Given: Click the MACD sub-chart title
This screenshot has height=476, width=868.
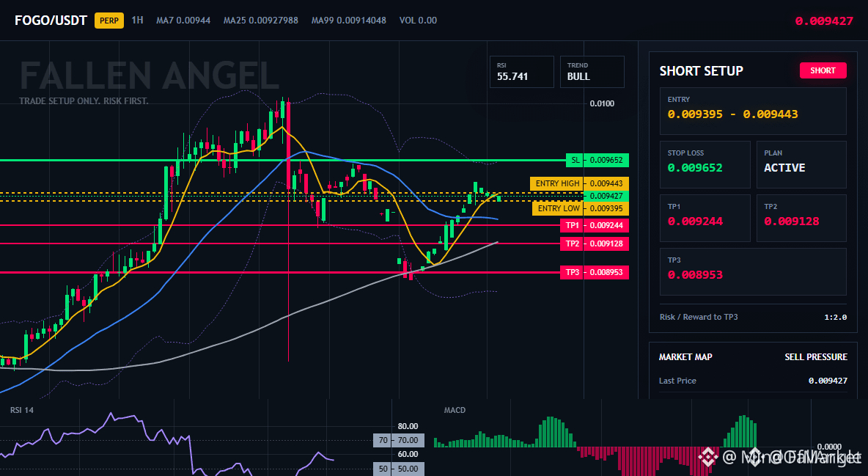Looking at the screenshot, I should point(455,410).
